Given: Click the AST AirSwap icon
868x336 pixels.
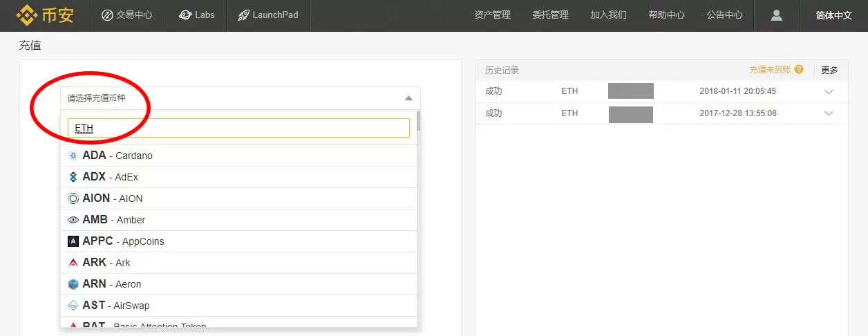Looking at the screenshot, I should click(73, 306).
